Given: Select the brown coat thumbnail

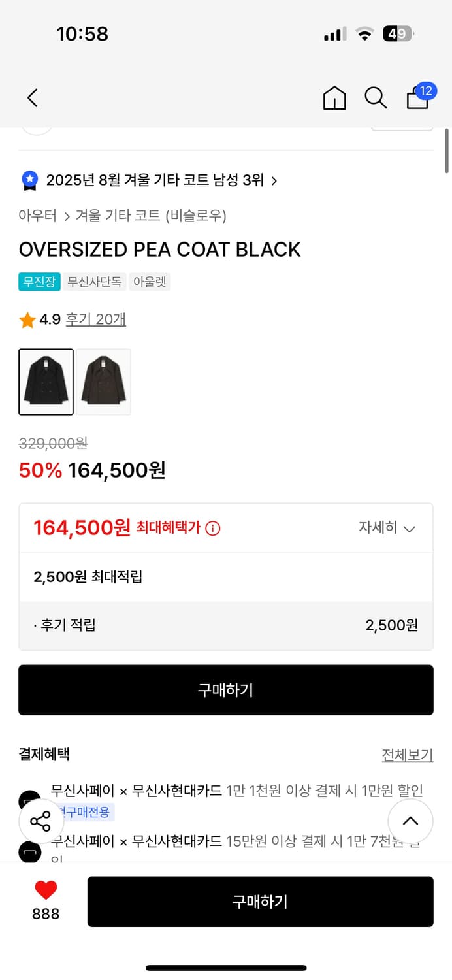Looking at the screenshot, I should (x=104, y=382).
